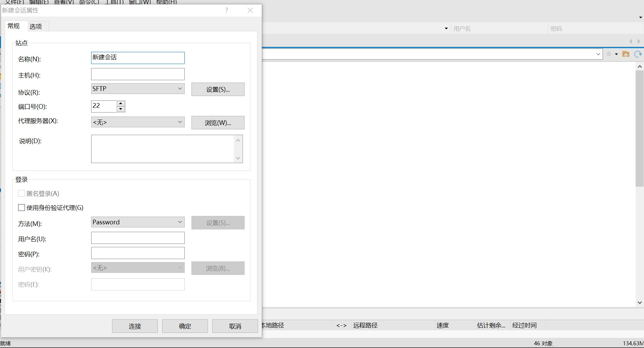Increase the port number with up arrow
The width and height of the screenshot is (644, 348).
(x=121, y=103)
